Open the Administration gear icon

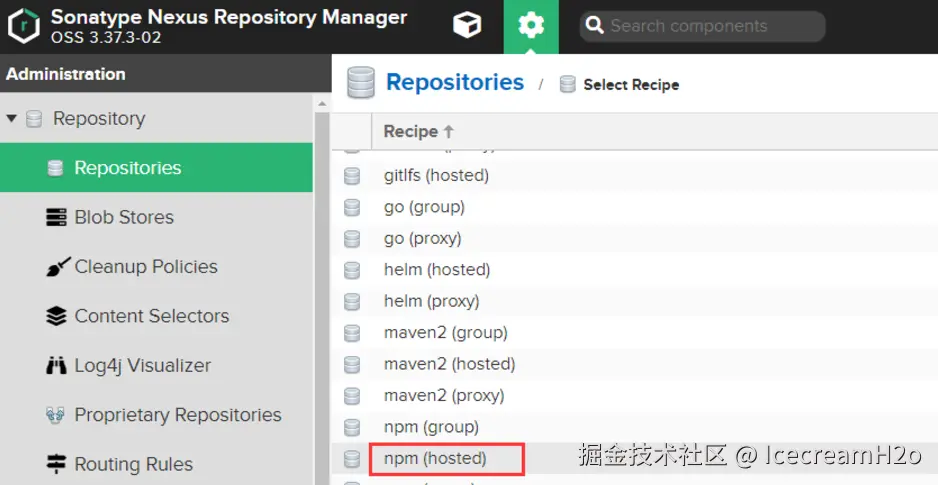(531, 26)
